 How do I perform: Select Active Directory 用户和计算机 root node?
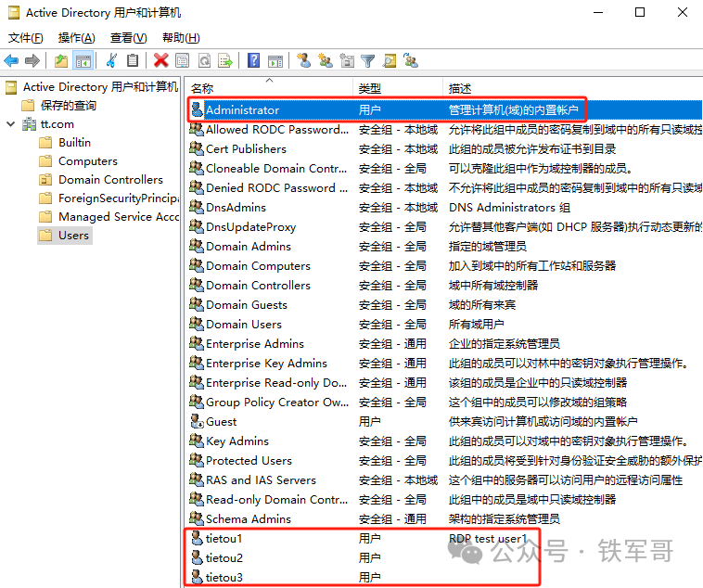point(100,86)
